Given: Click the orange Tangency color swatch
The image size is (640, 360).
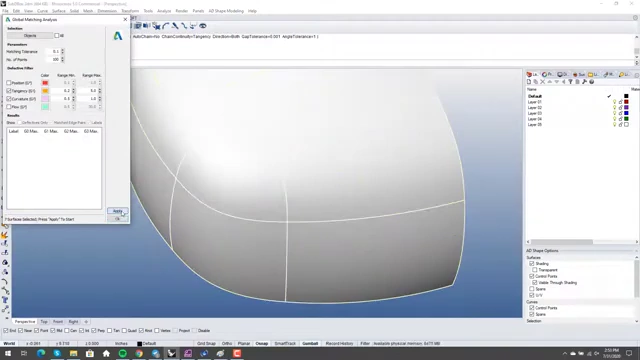Looking at the screenshot, I should click(45, 91).
